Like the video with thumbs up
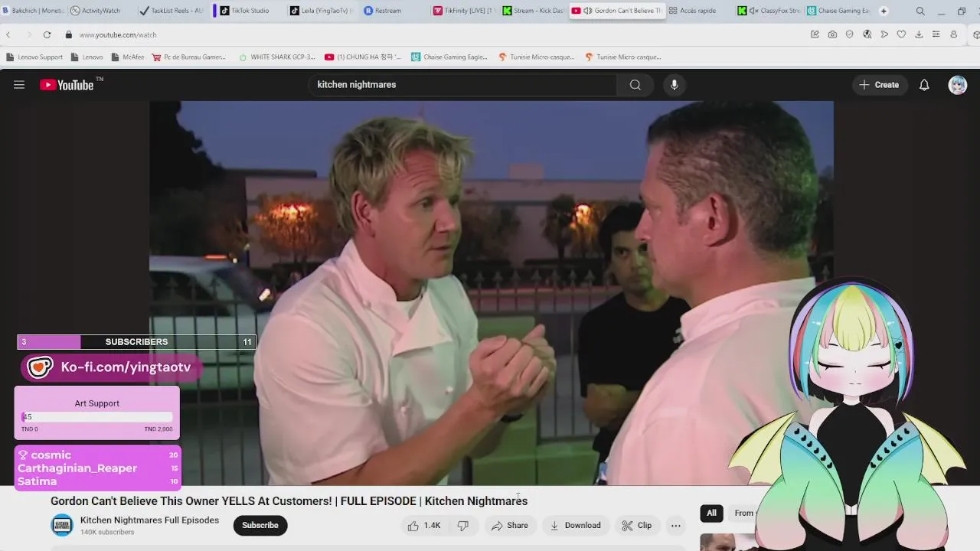This screenshot has height=551, width=980. coord(423,526)
